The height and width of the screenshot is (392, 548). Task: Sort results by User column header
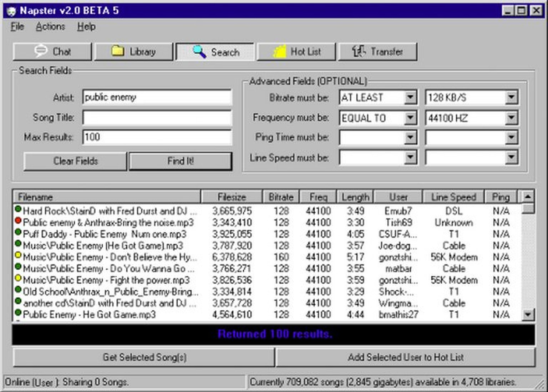coord(398,197)
